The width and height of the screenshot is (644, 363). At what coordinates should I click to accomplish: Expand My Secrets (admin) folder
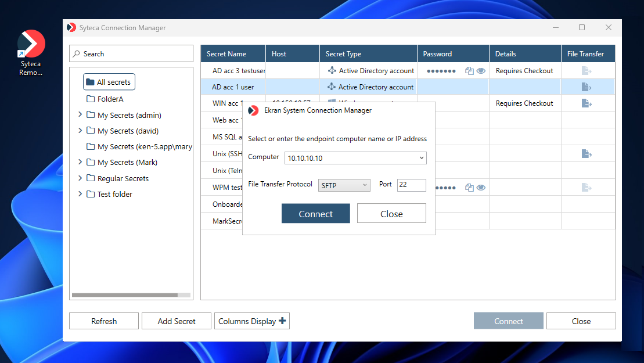(80, 115)
